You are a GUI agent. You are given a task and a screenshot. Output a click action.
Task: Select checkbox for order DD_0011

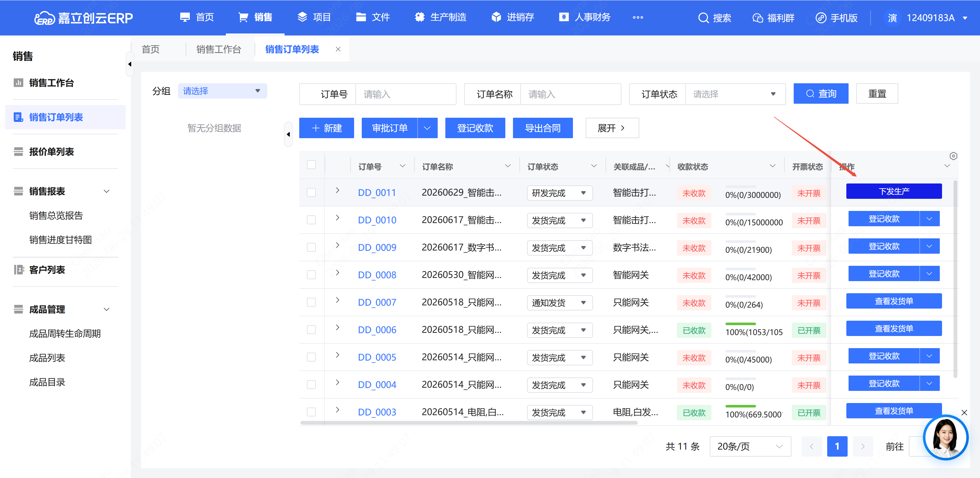click(x=311, y=192)
